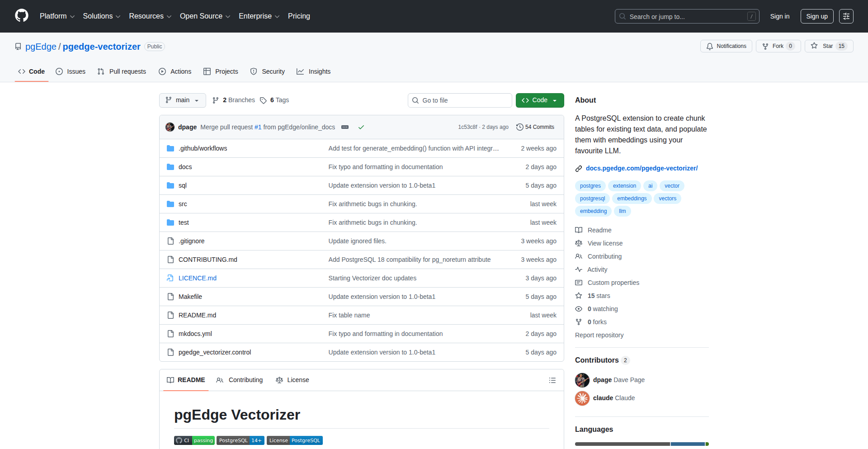Image resolution: width=868 pixels, height=449 pixels.
Task: Click the Readme book icon in sidebar
Action: 579,230
